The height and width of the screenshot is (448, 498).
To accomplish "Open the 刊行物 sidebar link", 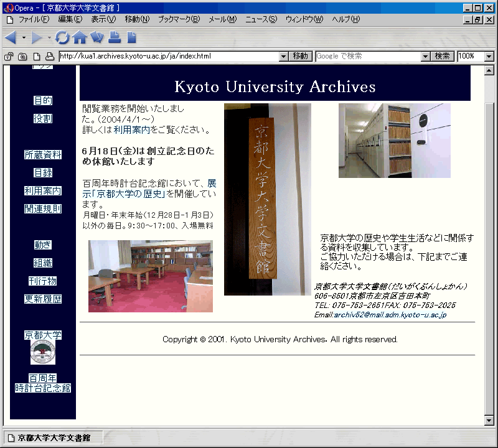I will 43,281.
